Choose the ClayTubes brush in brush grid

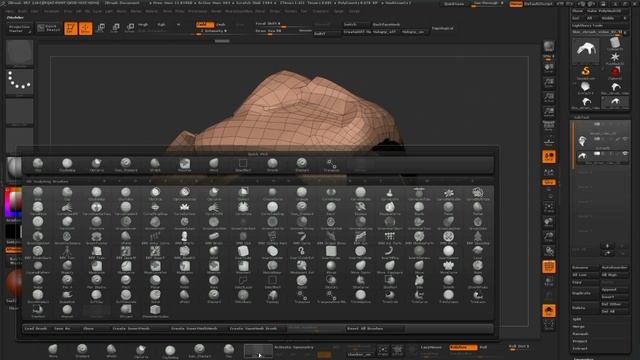coord(126,194)
